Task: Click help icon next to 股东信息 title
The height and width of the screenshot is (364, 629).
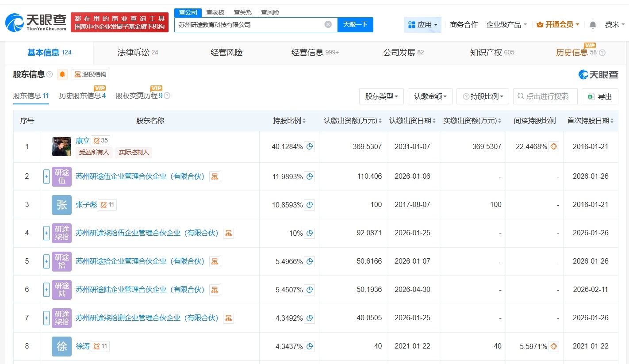Action: pyautogui.click(x=50, y=74)
